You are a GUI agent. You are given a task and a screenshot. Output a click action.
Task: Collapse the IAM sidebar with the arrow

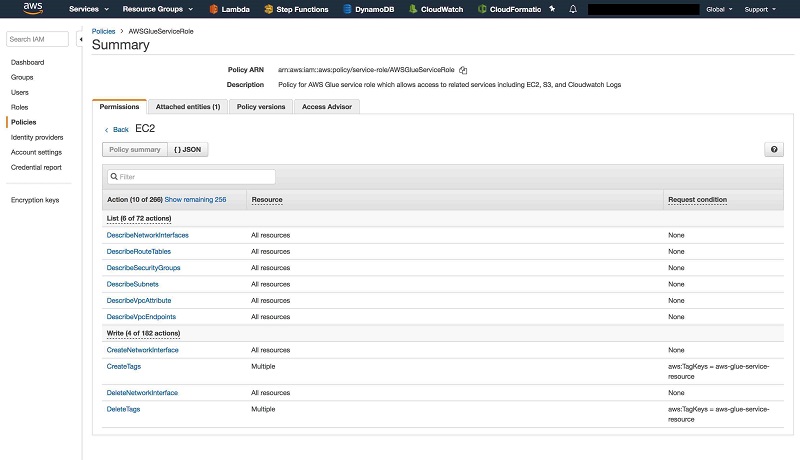[80, 39]
